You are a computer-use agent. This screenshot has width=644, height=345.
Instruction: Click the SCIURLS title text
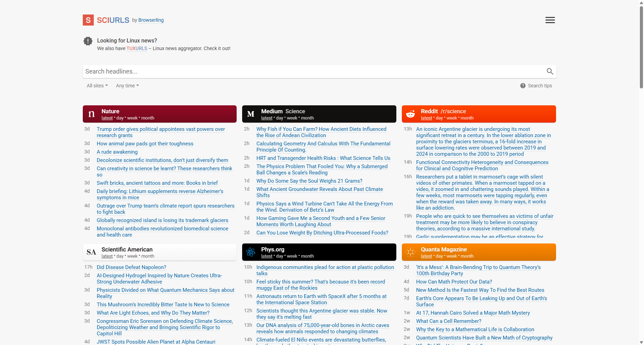coord(113,20)
